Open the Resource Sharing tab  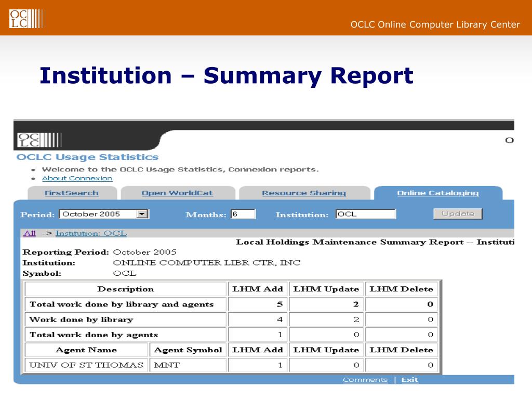pyautogui.click(x=304, y=193)
